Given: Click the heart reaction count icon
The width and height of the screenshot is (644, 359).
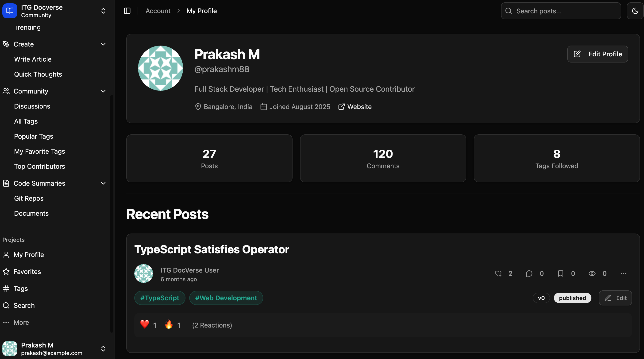Looking at the screenshot, I should tap(498, 273).
